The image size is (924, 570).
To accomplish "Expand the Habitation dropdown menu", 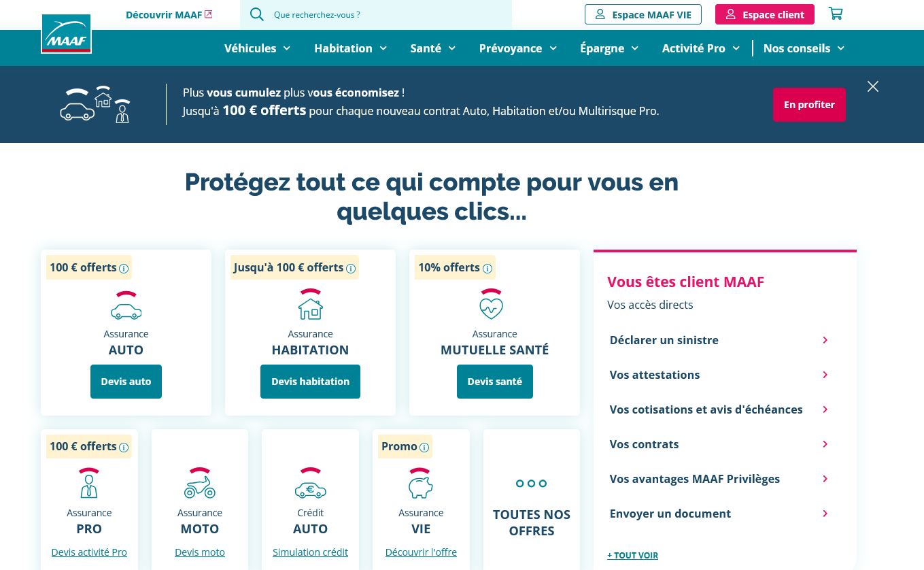I will click(x=350, y=48).
